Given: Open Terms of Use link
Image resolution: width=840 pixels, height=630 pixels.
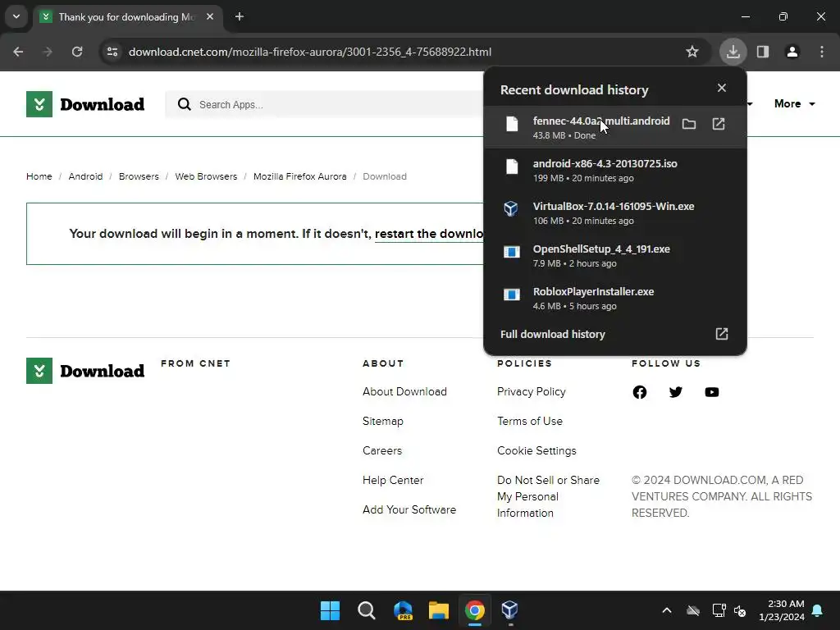Looking at the screenshot, I should tap(530, 421).
